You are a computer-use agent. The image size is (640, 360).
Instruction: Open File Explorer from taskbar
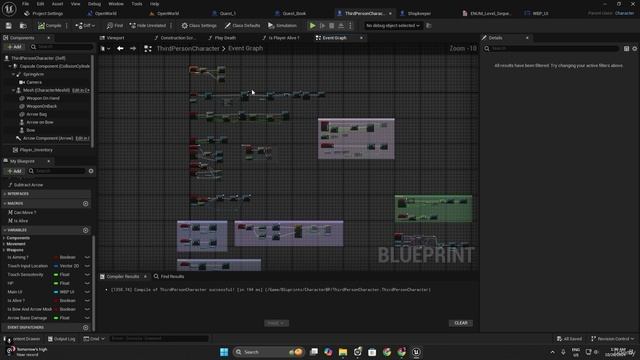(343, 352)
